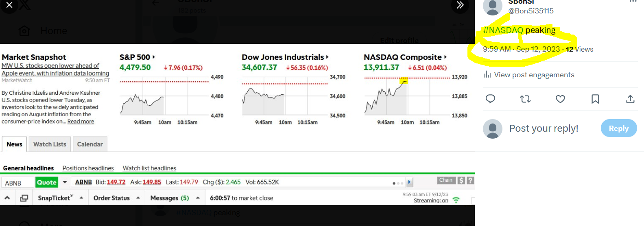The width and height of the screenshot is (644, 226).
Task: Switch to the Watch Lists tab
Action: 50,144
